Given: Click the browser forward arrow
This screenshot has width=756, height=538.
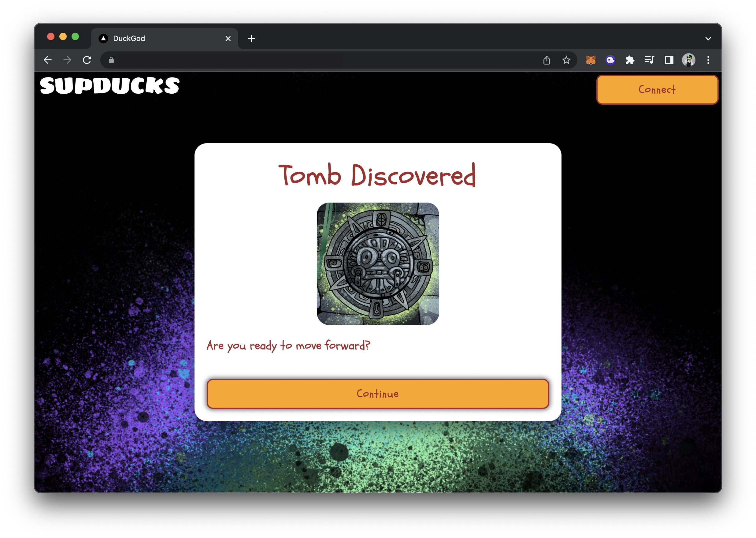Looking at the screenshot, I should point(67,60).
